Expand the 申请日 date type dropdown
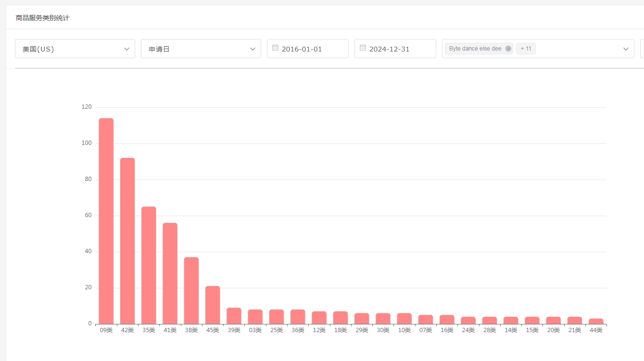The height and width of the screenshot is (361, 644). pos(201,49)
